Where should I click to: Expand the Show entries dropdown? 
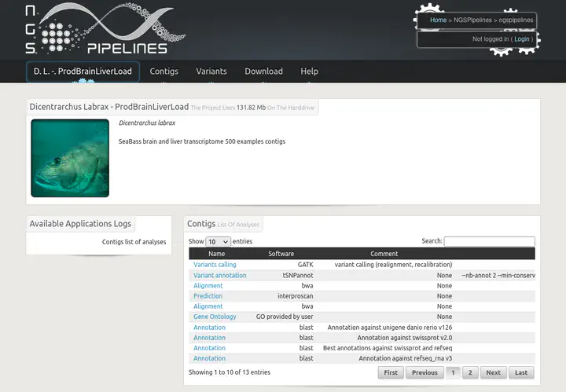[218, 242]
